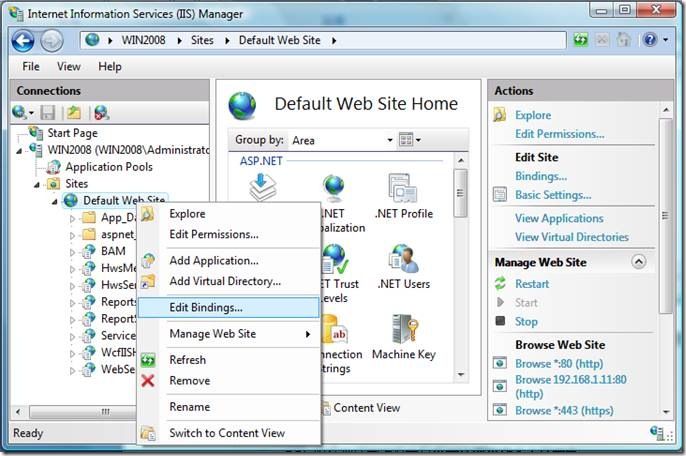The height and width of the screenshot is (456, 686).
Task: Click the Application Pools gear icon in tree
Action: 53,167
